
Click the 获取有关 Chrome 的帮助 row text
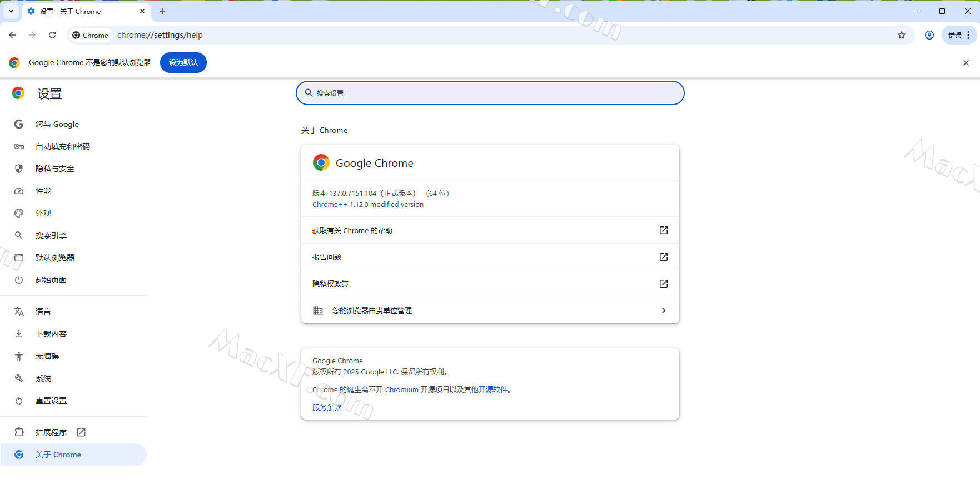coord(352,230)
